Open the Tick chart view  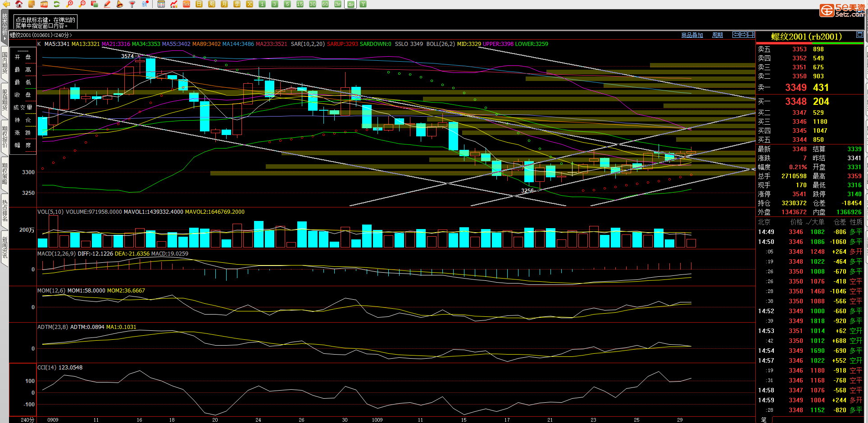186,4
